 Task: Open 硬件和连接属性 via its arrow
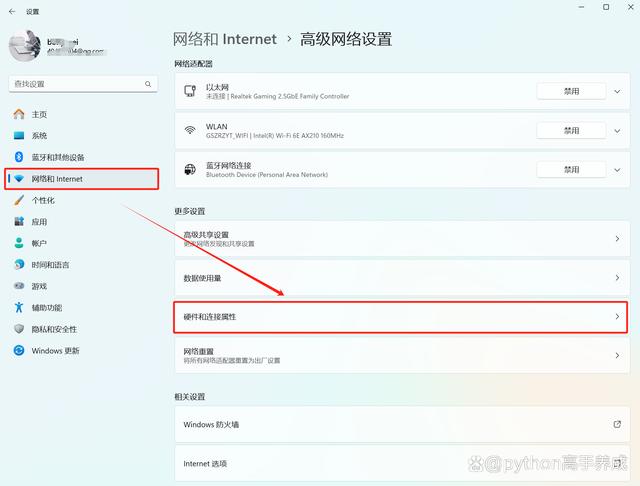617,317
